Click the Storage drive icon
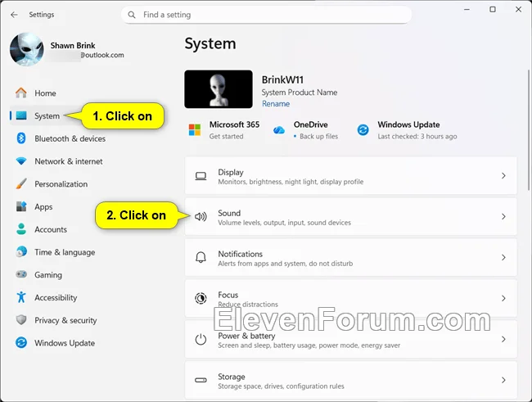This screenshot has height=402, width=532. click(x=201, y=380)
